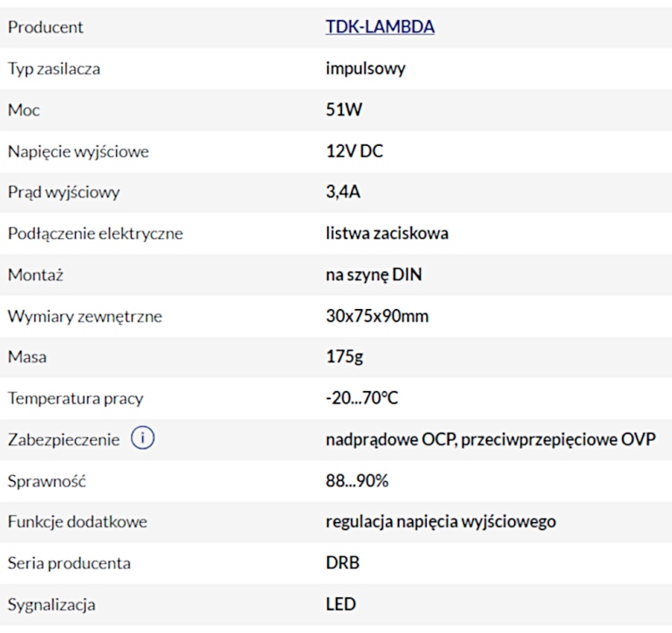The width and height of the screenshot is (672, 633).
Task: Click the Producent row label
Action: point(45,27)
